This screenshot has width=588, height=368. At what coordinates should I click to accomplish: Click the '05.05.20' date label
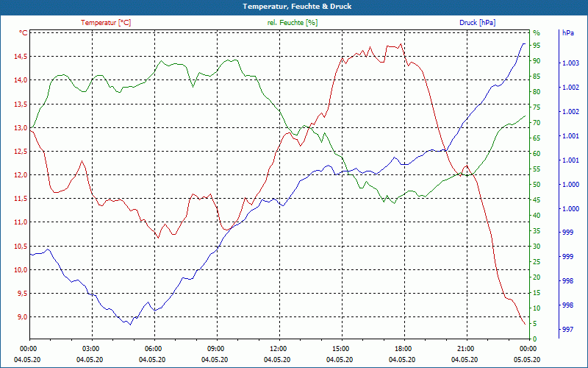click(527, 360)
